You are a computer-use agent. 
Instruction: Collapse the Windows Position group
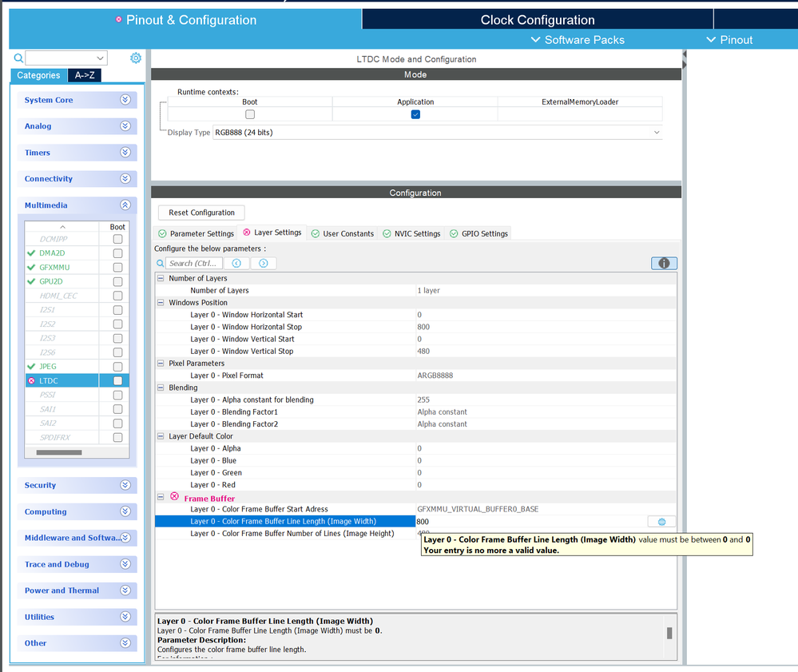[x=161, y=302]
